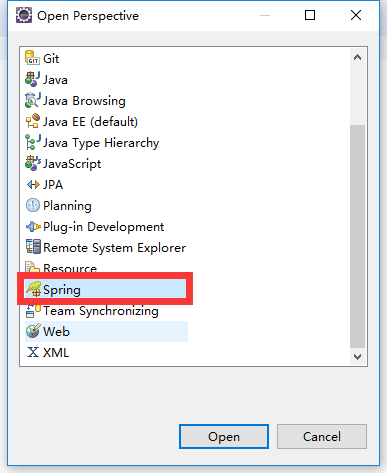Pick the Java EE (default) icon
This screenshot has width=387, height=473.
click(33, 121)
